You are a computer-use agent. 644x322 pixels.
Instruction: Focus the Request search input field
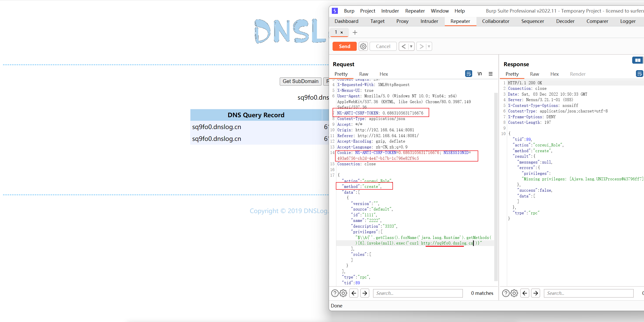click(x=418, y=293)
